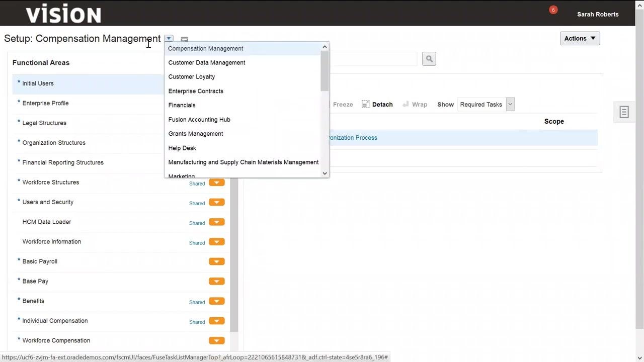This screenshot has height=362, width=644.
Task: Open the Sarah Roberts user menu
Action: (x=598, y=14)
